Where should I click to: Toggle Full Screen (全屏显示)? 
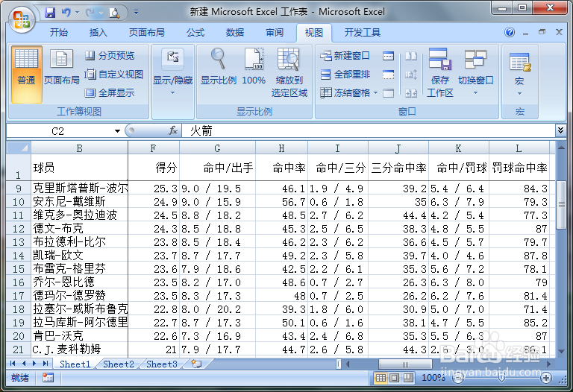pyautogui.click(x=110, y=92)
